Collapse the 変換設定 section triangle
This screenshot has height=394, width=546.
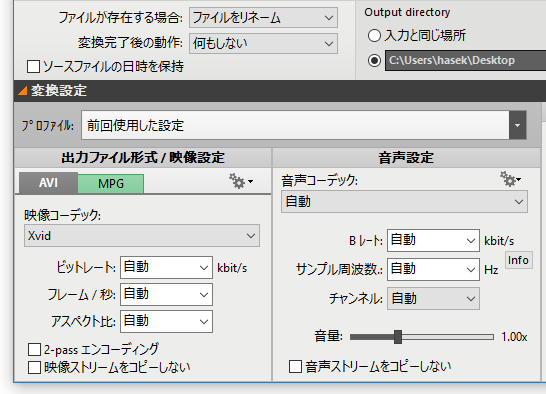click(23, 91)
